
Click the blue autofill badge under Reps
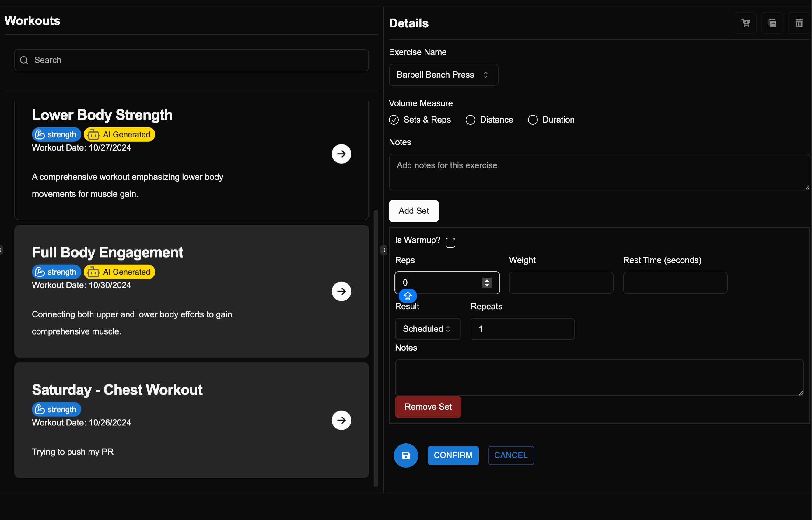(408, 296)
